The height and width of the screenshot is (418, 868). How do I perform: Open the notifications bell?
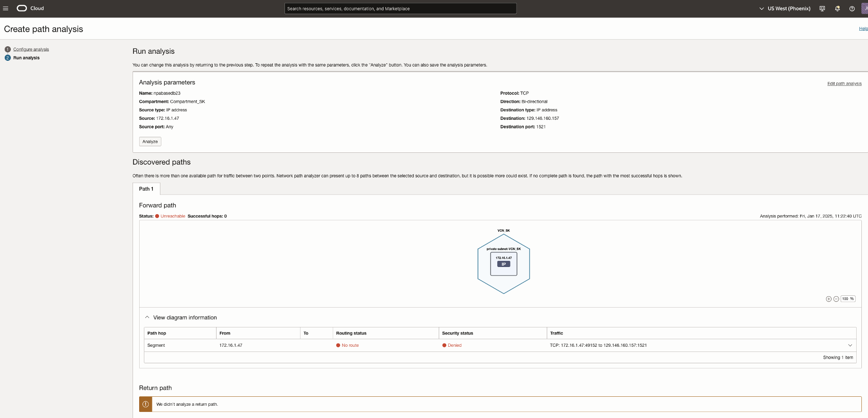click(x=837, y=8)
